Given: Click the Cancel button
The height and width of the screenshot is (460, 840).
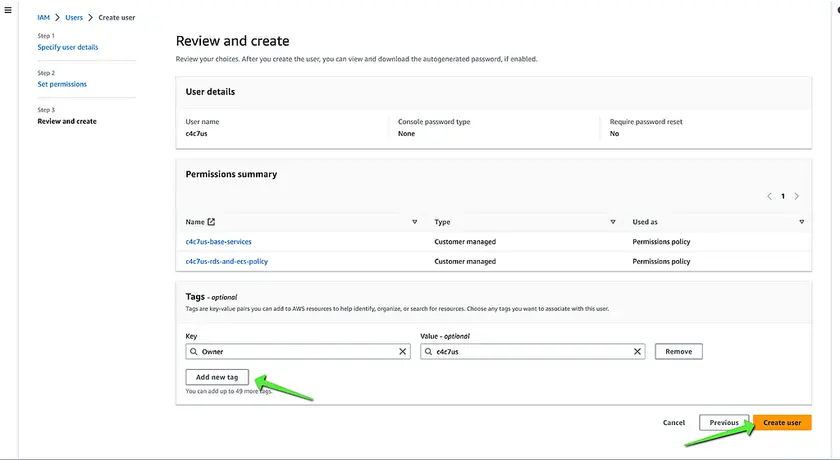Looking at the screenshot, I should pos(674,423).
